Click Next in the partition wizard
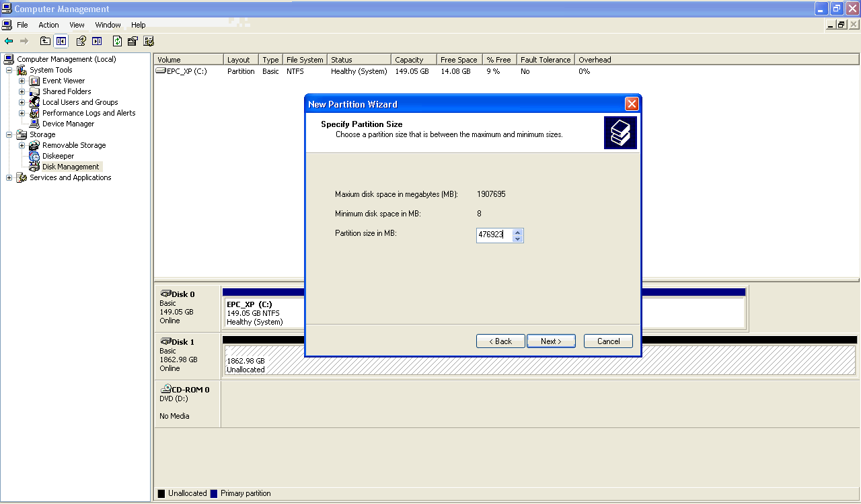 click(550, 341)
